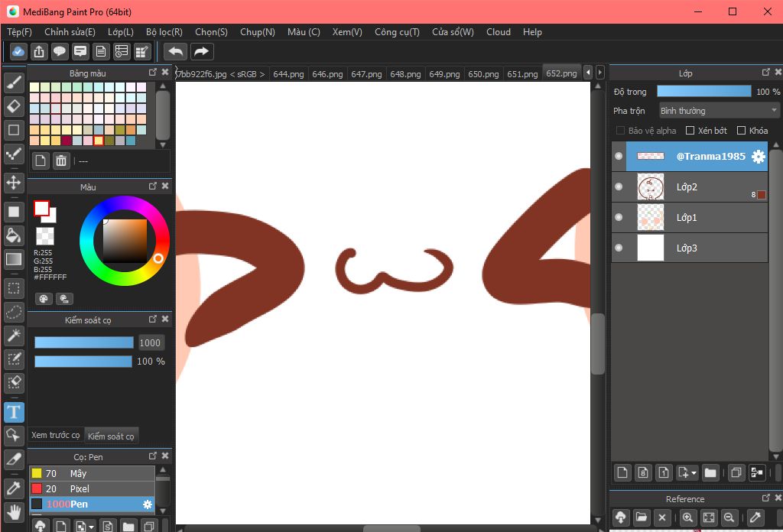Close the Bảng màu panel
The image size is (783, 532).
pyautogui.click(x=165, y=73)
